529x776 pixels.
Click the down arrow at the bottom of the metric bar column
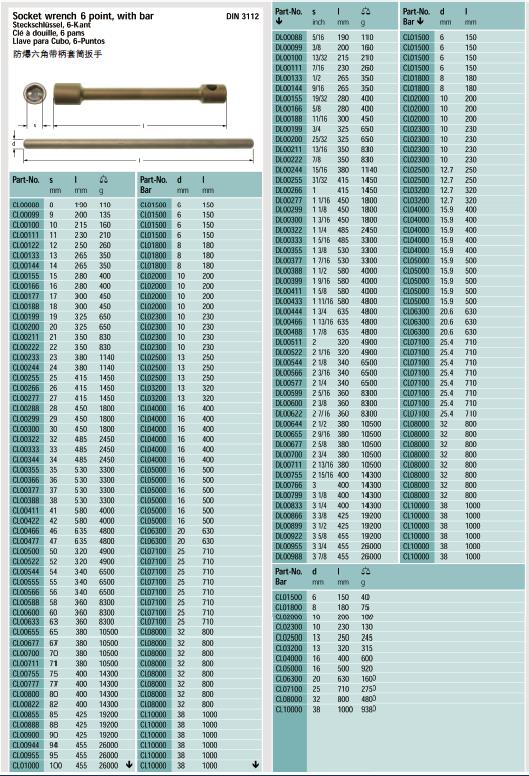click(255, 765)
